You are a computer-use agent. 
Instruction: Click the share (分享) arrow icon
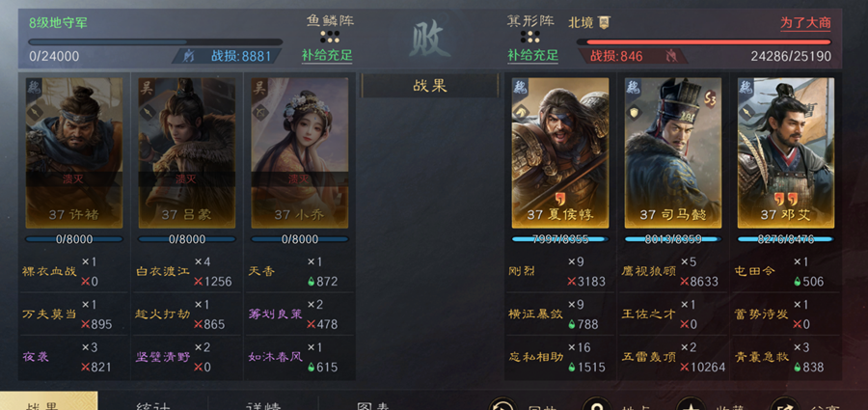tap(783, 405)
